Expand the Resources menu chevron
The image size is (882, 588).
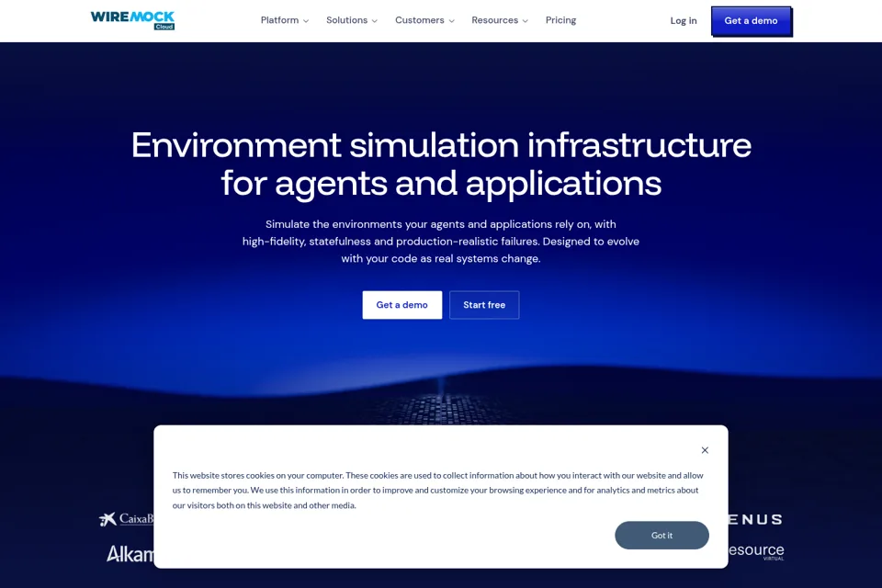point(526,21)
